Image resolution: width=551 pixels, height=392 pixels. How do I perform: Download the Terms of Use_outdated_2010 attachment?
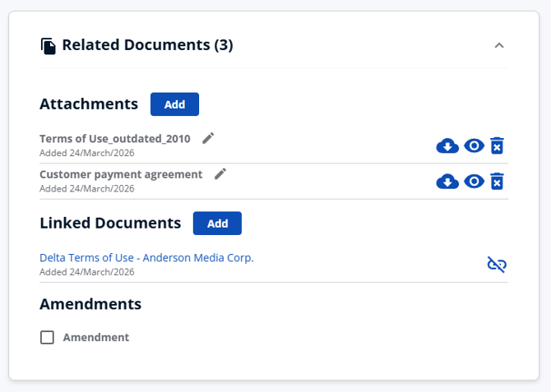tap(447, 146)
